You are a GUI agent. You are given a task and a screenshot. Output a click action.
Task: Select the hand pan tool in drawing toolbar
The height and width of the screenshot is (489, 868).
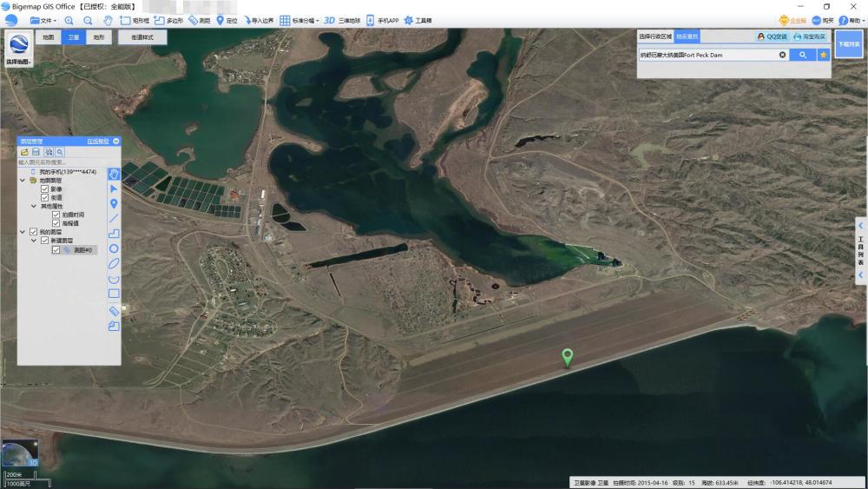click(114, 174)
